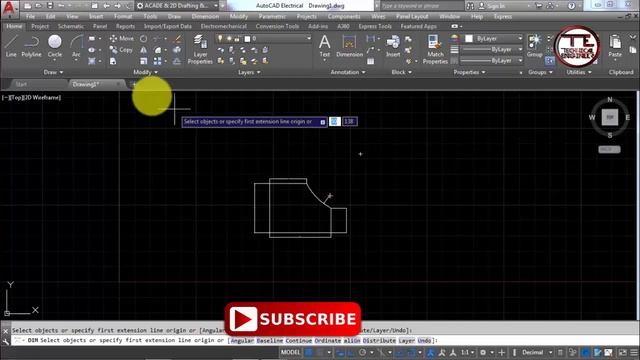Switch to the Schematic ribbon tab
This screenshot has height=360, width=640.
(x=71, y=26)
